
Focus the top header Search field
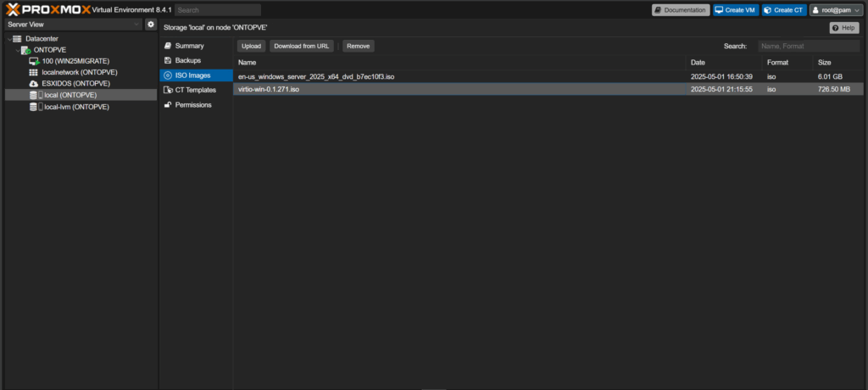click(x=218, y=10)
